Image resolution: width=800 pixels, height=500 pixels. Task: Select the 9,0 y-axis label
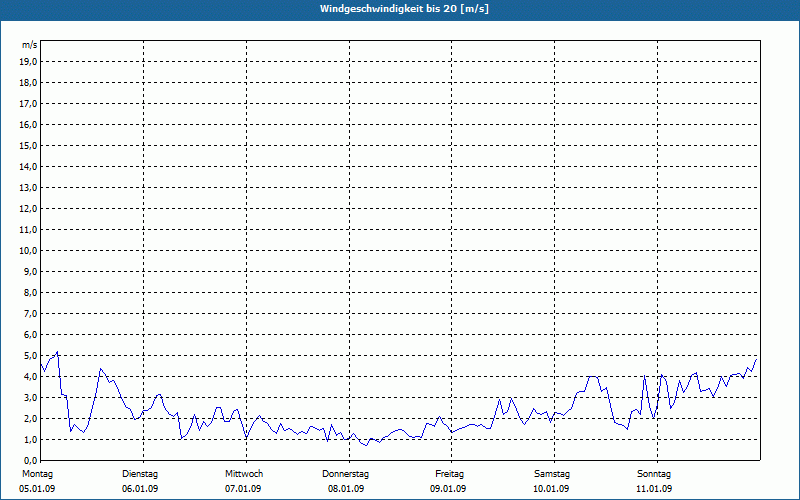(30, 271)
